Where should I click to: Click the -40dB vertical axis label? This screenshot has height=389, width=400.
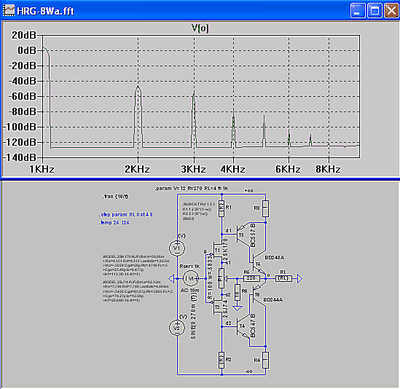coord(22,81)
